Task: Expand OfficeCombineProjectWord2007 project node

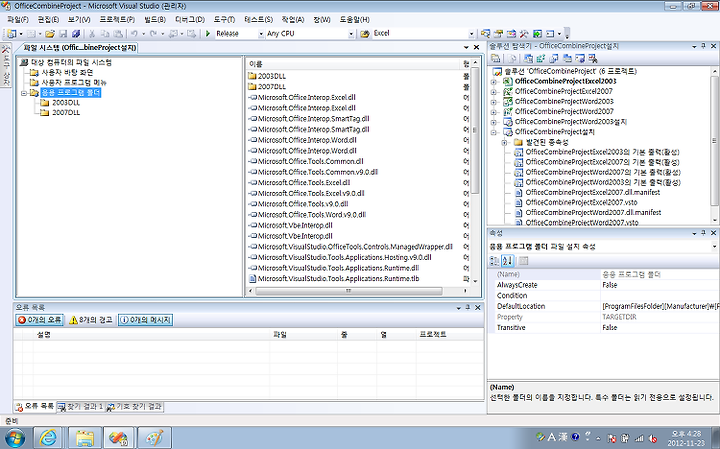Action: pyautogui.click(x=494, y=112)
